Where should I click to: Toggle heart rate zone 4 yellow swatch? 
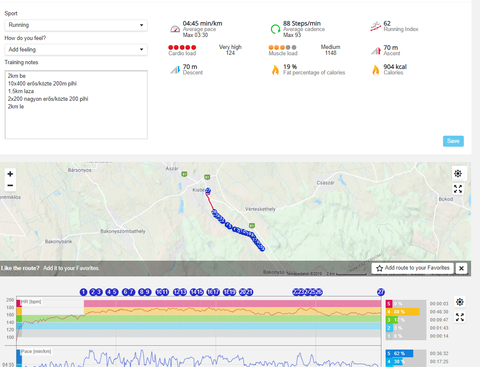[x=389, y=312]
